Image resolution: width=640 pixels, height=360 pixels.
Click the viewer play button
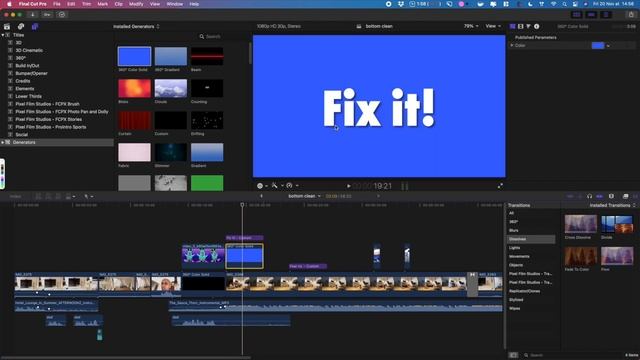tap(349, 186)
